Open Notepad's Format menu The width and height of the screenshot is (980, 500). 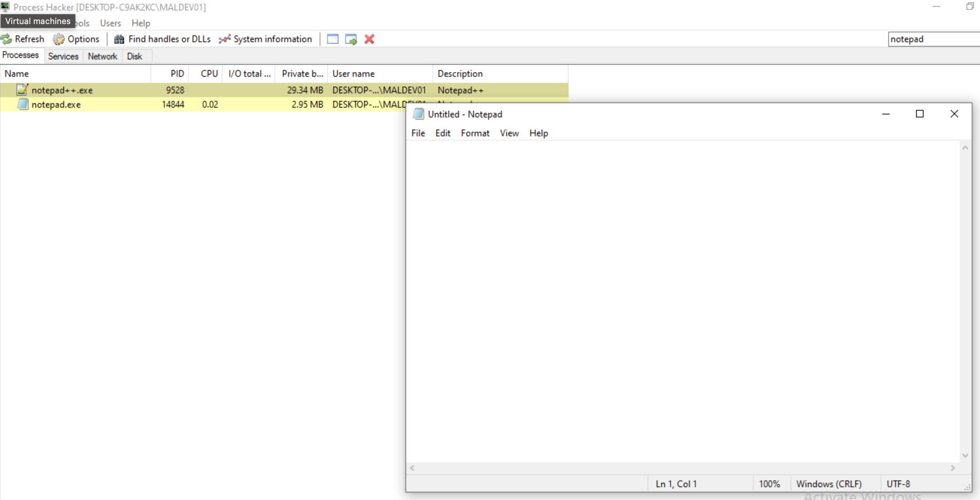click(475, 133)
